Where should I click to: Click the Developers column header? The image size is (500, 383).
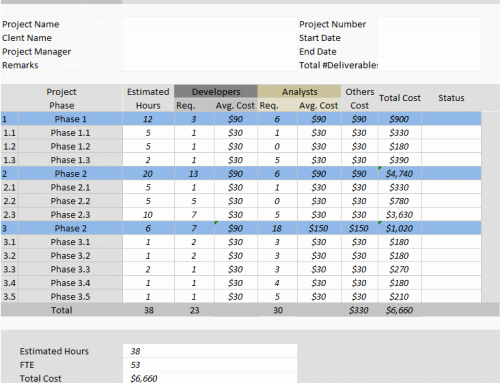tap(216, 92)
